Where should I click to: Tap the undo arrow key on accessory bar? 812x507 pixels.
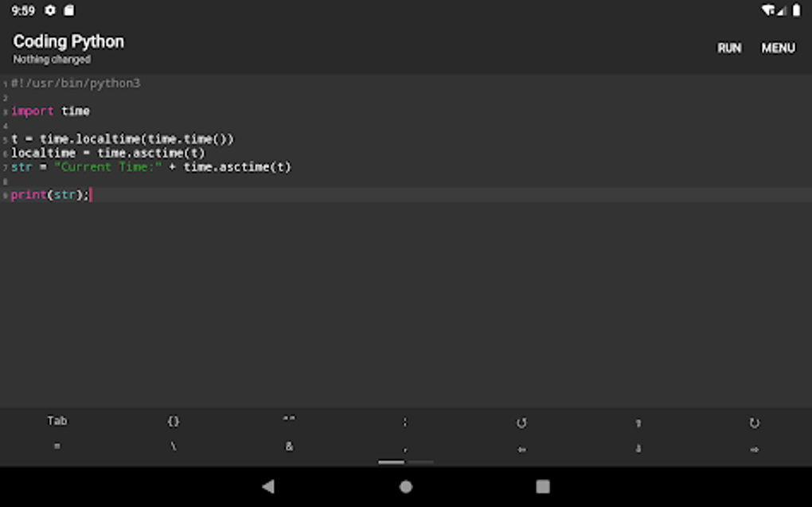click(x=522, y=421)
